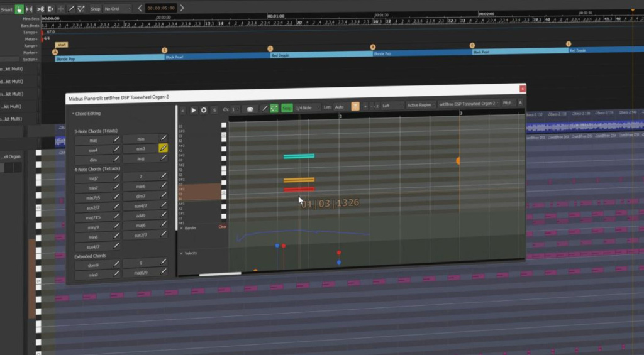This screenshot has width=644, height=355.
Task: Open the No Grid dropdown
Action: point(117,9)
